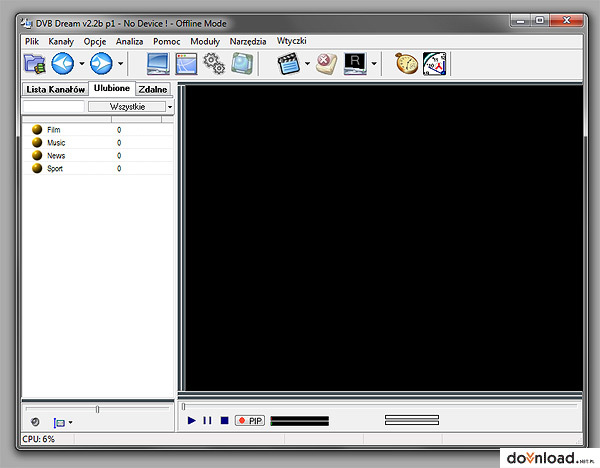600x468 pixels.
Task: Expand the back arrow history dropdown
Action: 82,64
